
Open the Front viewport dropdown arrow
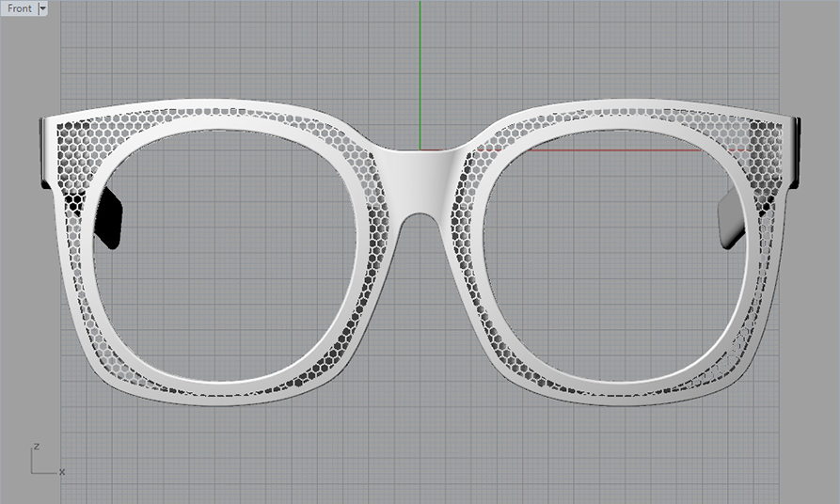[x=42, y=8]
